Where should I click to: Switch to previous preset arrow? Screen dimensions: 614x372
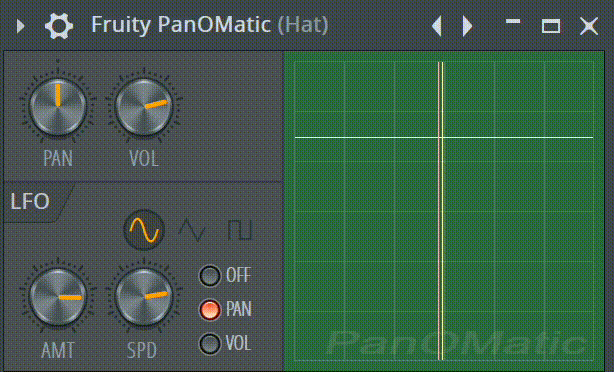coord(437,26)
